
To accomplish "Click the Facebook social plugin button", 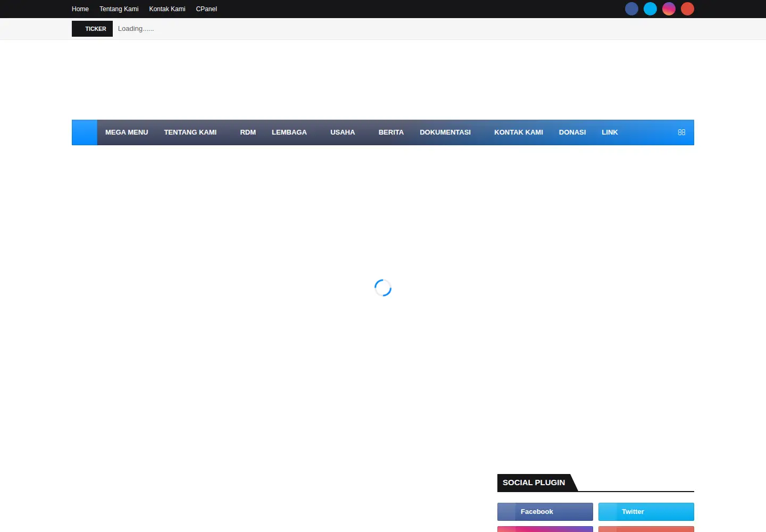I will click(x=545, y=512).
